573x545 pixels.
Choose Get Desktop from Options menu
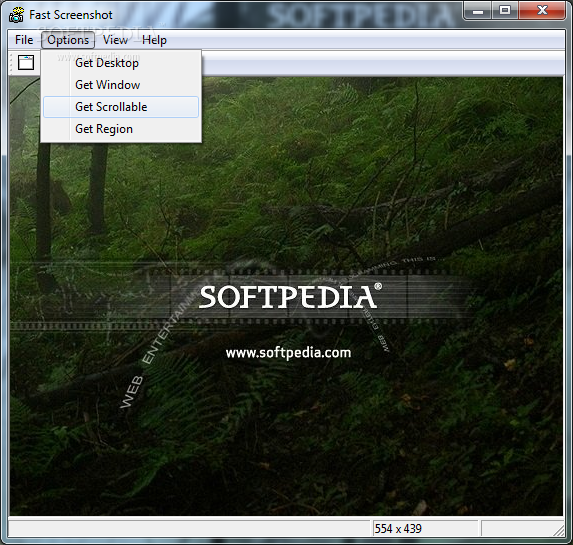coord(121,63)
